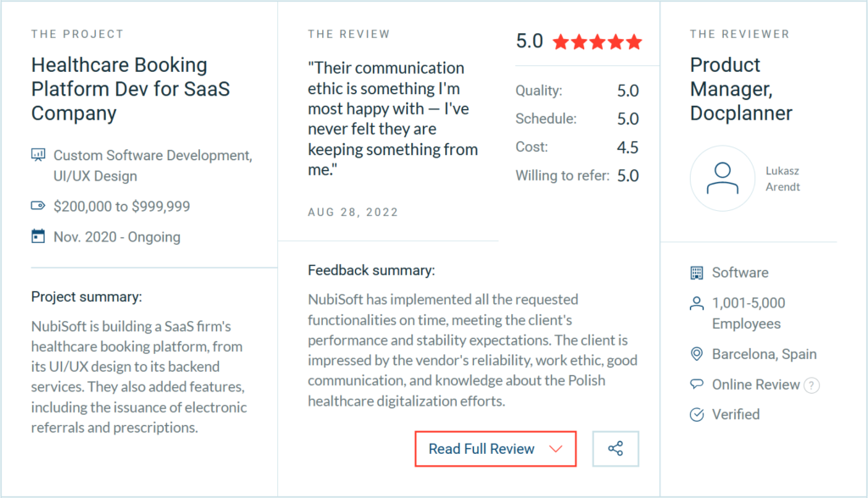The width and height of the screenshot is (868, 498).
Task: Click the services presentation icon beside Custom Software Development
Action: 38,155
